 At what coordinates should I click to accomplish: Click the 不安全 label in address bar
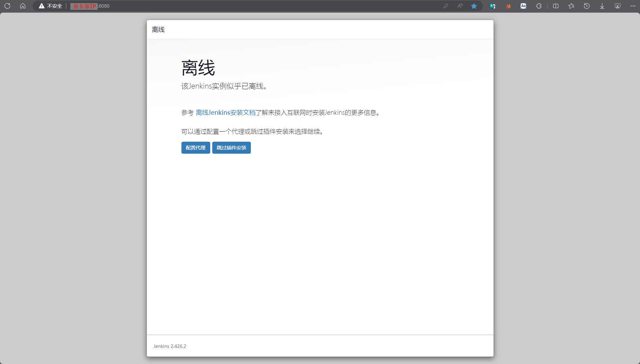click(x=55, y=6)
